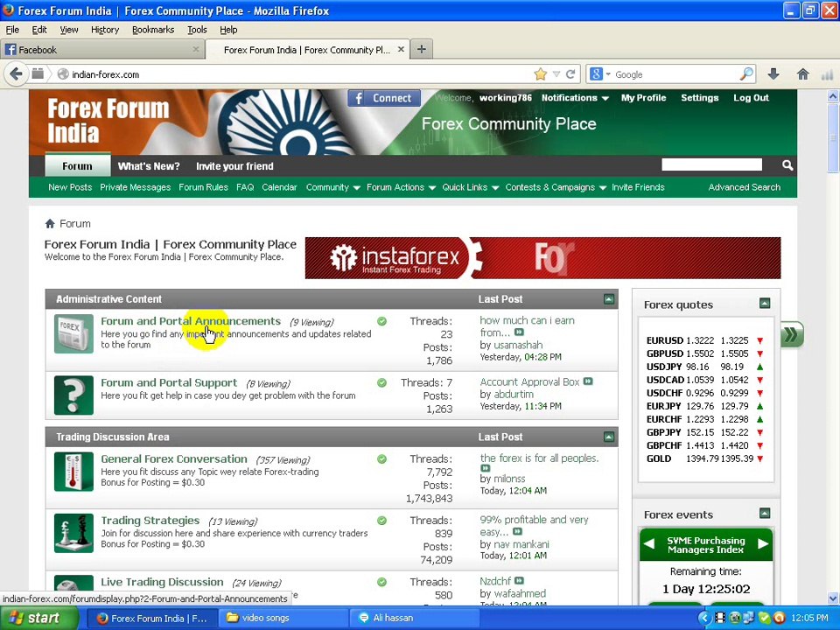Click the Log Out link

[751, 97]
